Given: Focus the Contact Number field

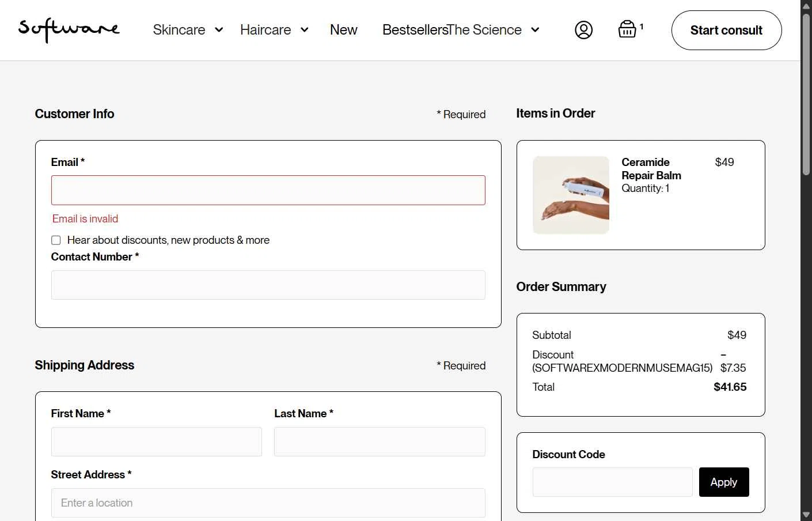Looking at the screenshot, I should click(268, 285).
